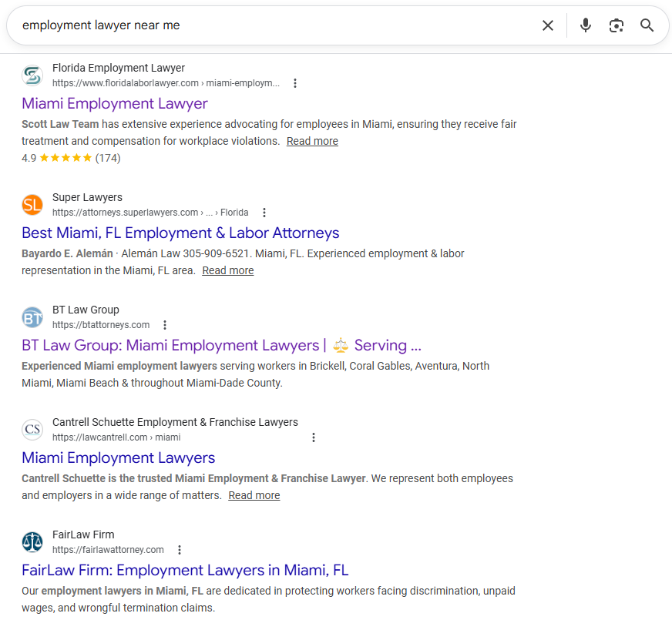Clear the search box text
This screenshot has height=630, width=672.
[x=547, y=25]
